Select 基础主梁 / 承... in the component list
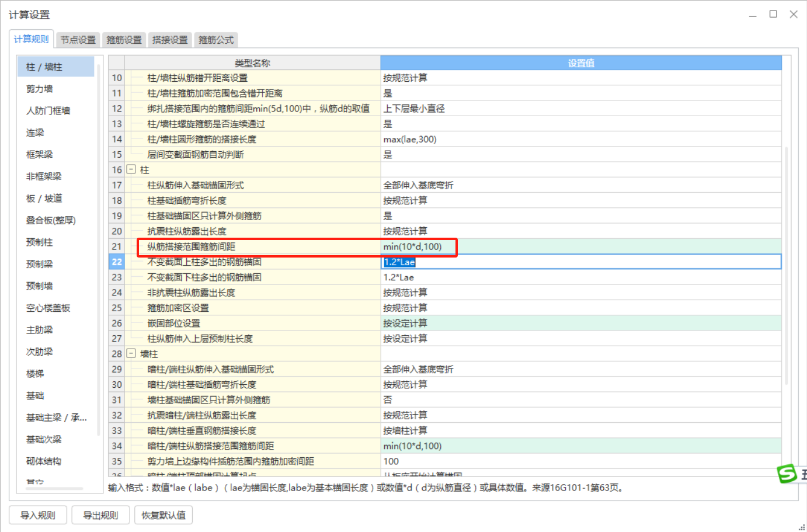 [55, 417]
